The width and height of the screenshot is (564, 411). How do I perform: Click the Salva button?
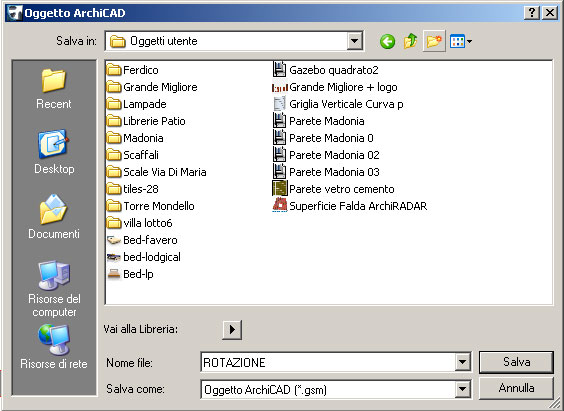click(516, 362)
